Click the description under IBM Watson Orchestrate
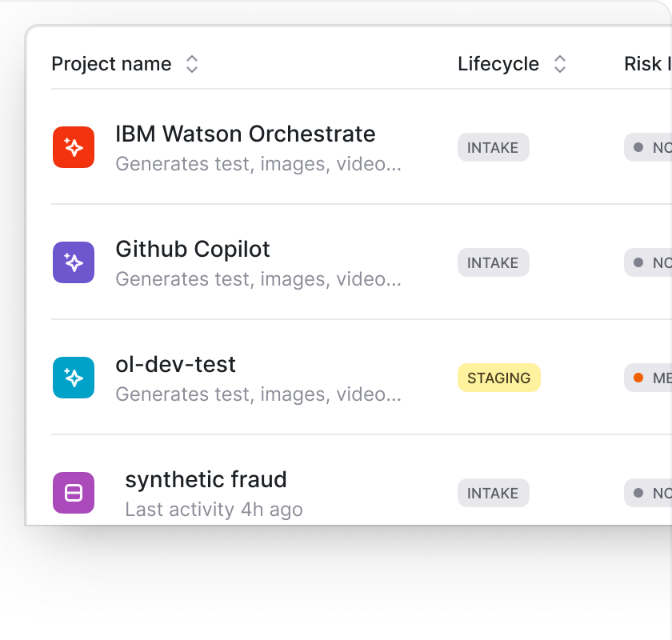 (258, 164)
